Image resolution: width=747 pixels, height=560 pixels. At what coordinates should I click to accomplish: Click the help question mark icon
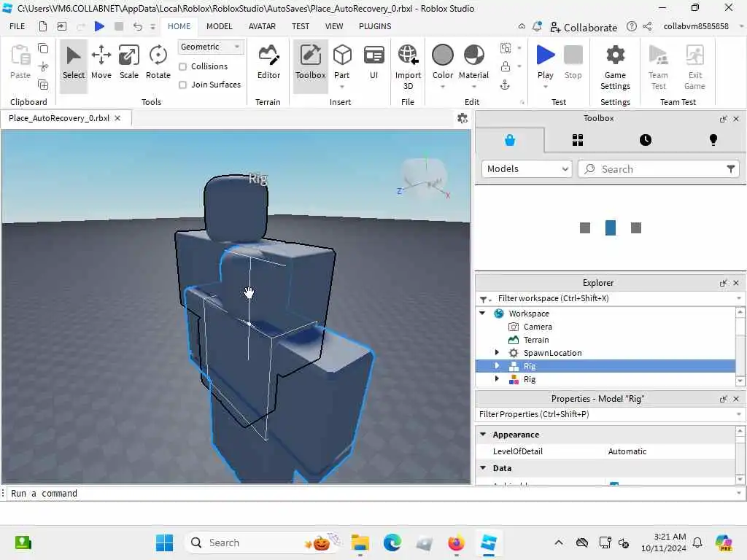631,27
